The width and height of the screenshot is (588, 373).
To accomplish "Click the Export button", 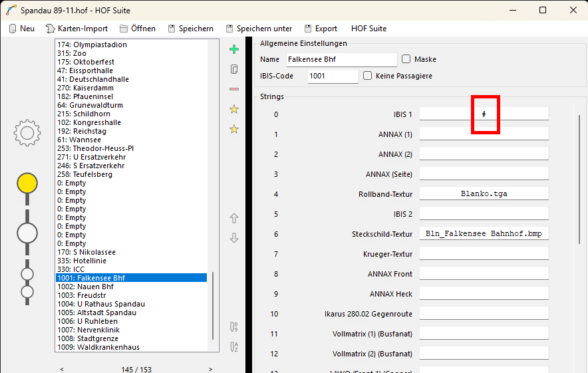I will pyautogui.click(x=321, y=29).
